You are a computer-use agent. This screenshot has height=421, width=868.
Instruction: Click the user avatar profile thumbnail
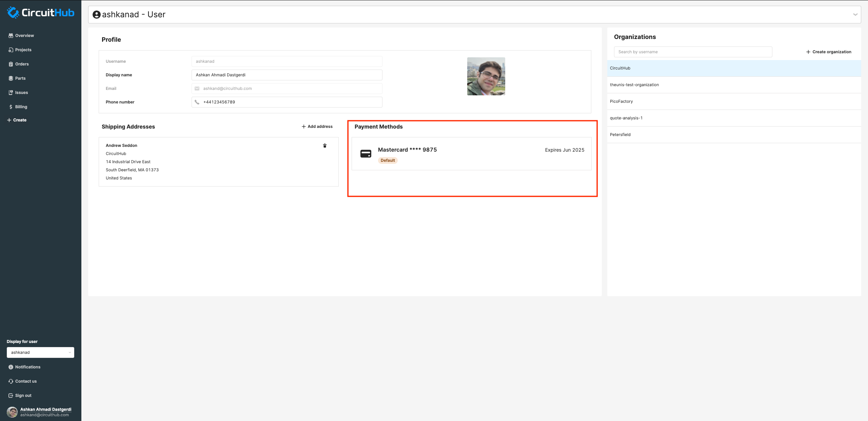click(486, 76)
